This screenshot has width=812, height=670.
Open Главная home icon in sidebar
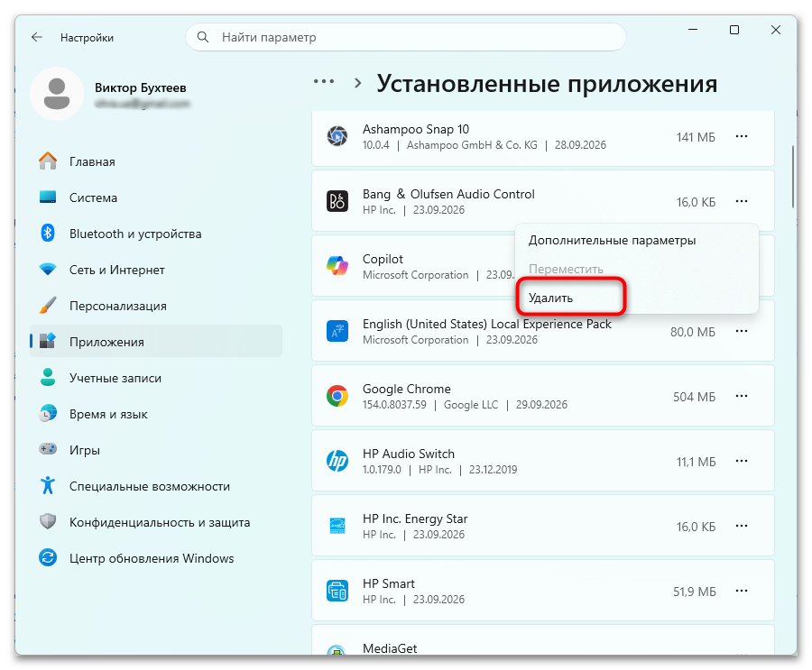pyautogui.click(x=48, y=161)
